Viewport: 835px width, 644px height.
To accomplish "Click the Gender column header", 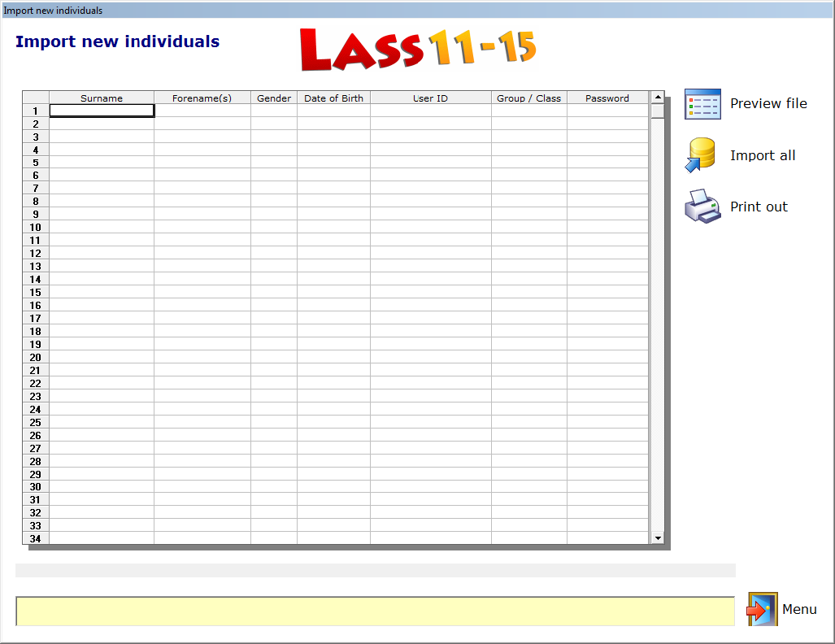I will click(x=274, y=98).
